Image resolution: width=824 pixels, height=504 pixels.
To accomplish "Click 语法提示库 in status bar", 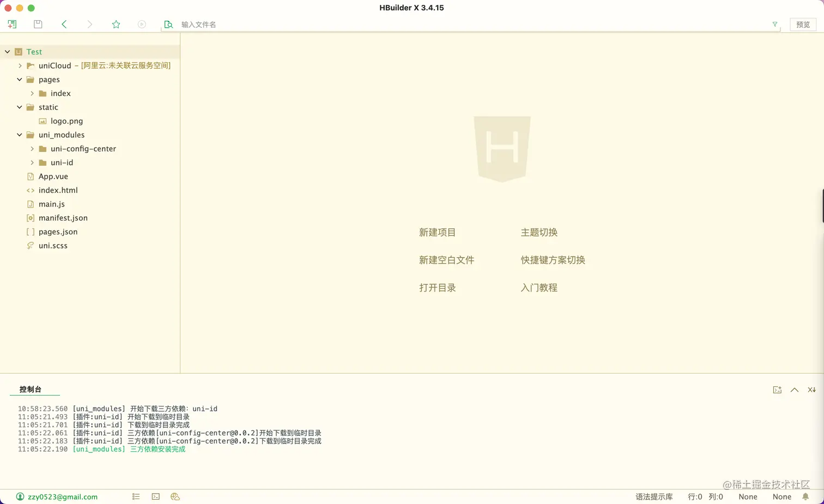I will pos(654,497).
